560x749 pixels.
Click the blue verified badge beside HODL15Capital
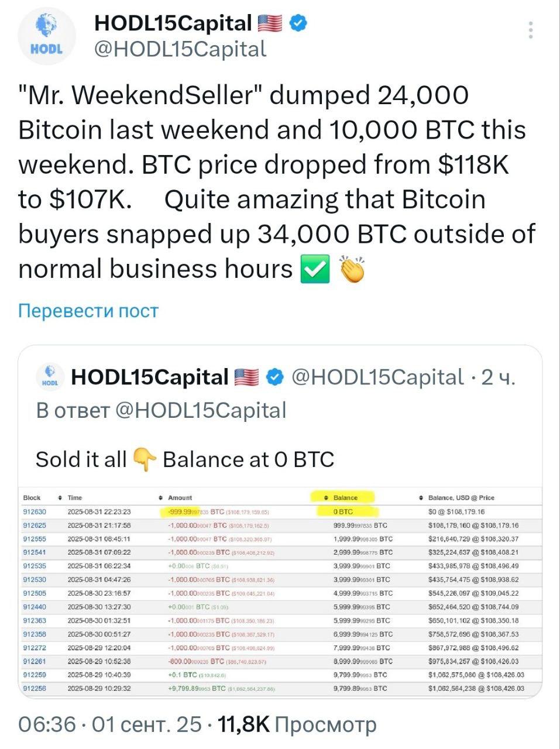pos(299,23)
